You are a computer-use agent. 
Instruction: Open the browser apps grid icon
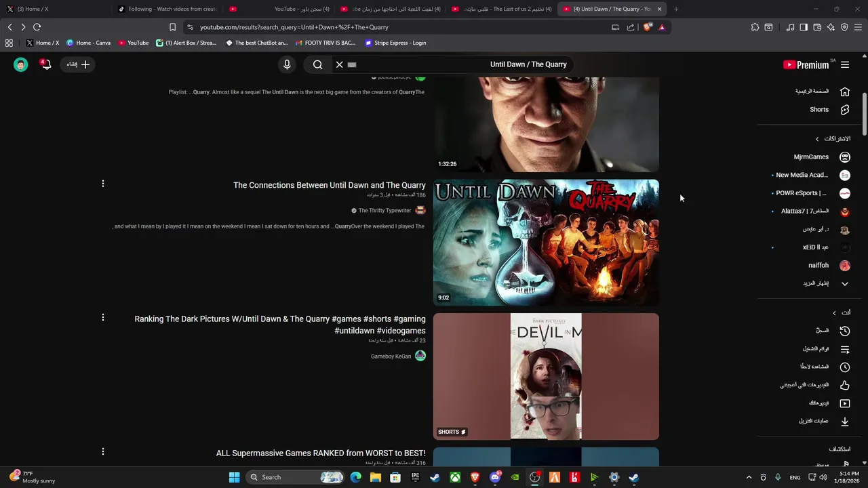tap(9, 43)
